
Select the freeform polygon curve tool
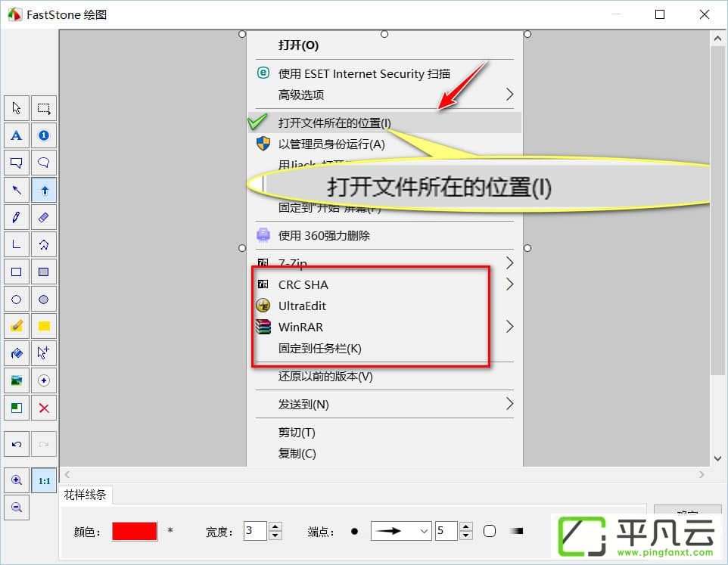(x=44, y=244)
